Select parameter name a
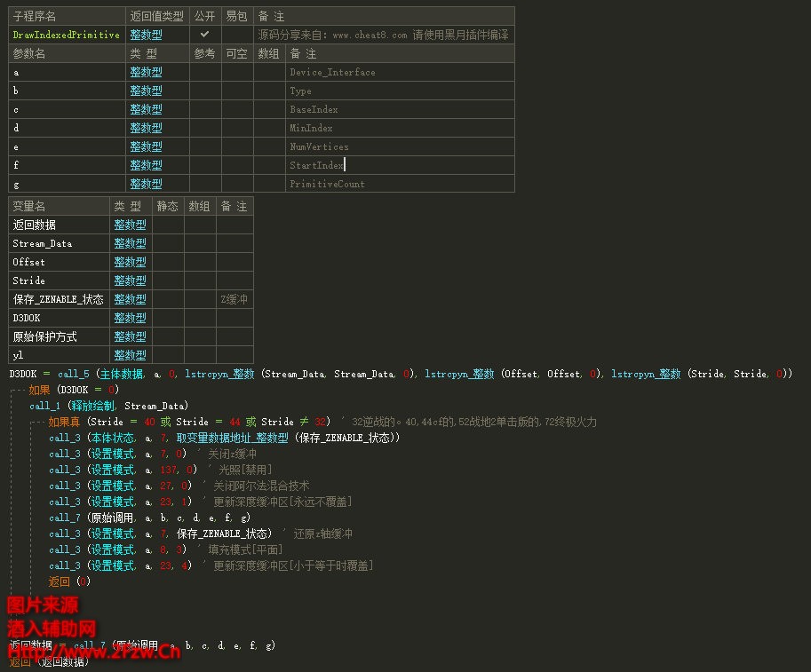 point(16,73)
